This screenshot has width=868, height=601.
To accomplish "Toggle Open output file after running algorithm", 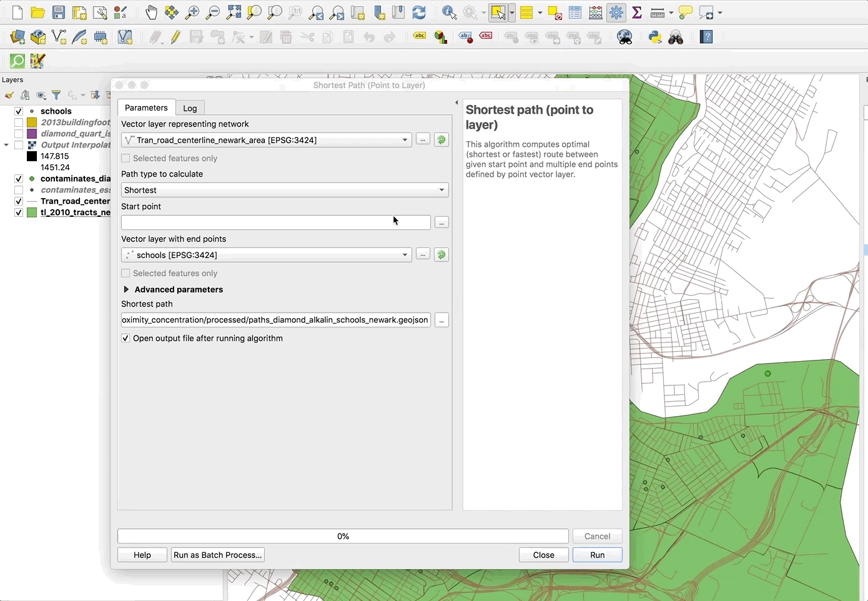I will tap(126, 338).
